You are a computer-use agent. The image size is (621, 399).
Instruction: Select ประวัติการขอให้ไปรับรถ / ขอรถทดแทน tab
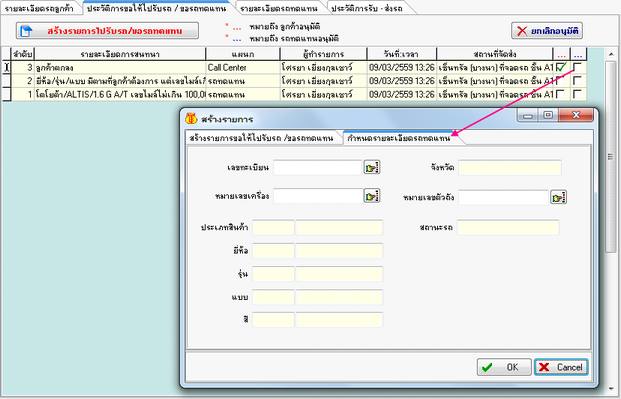pos(156,8)
